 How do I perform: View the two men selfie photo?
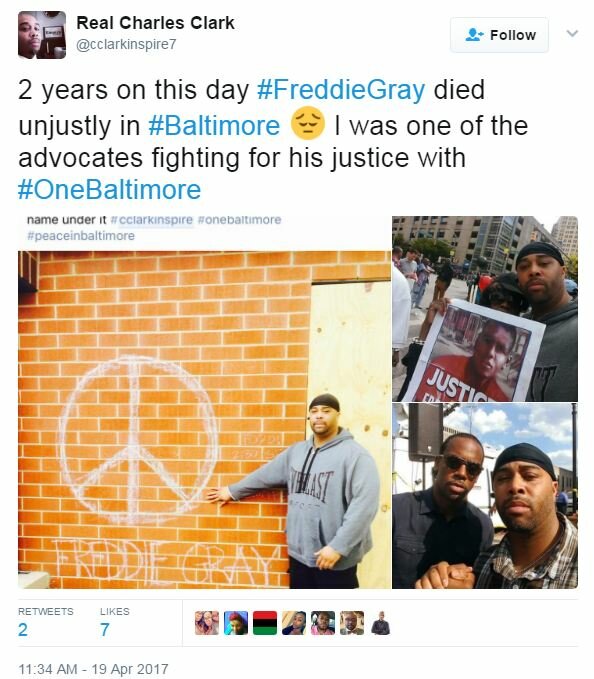coord(485,496)
